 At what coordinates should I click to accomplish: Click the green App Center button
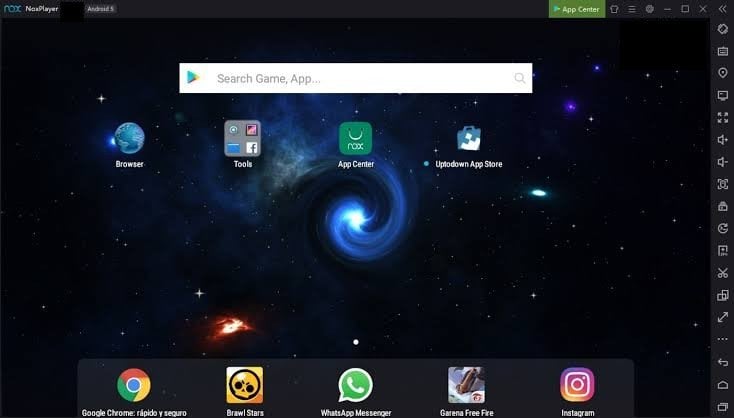(577, 9)
